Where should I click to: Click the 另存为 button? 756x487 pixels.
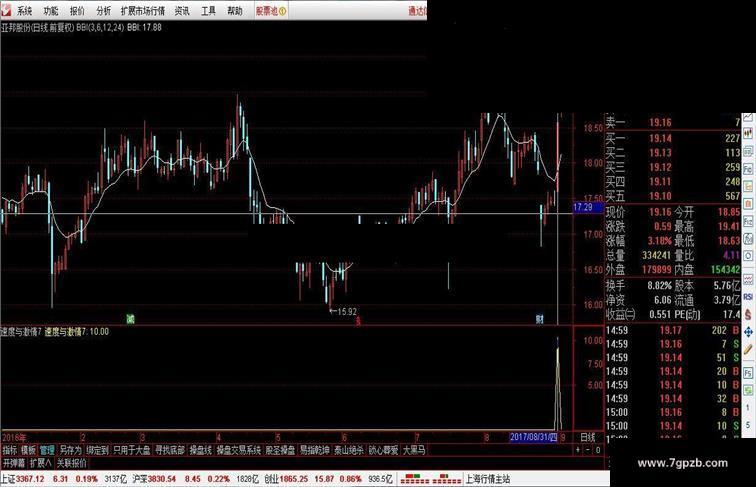[70, 450]
